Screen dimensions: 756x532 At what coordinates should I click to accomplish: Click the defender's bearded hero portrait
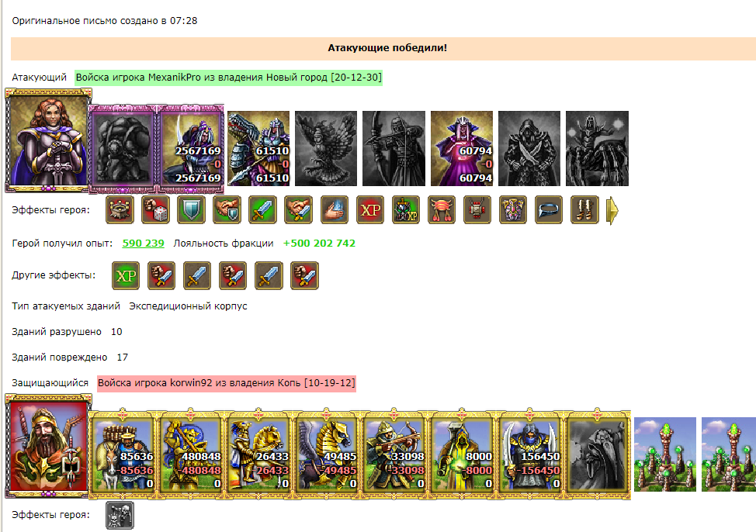tap(48, 445)
